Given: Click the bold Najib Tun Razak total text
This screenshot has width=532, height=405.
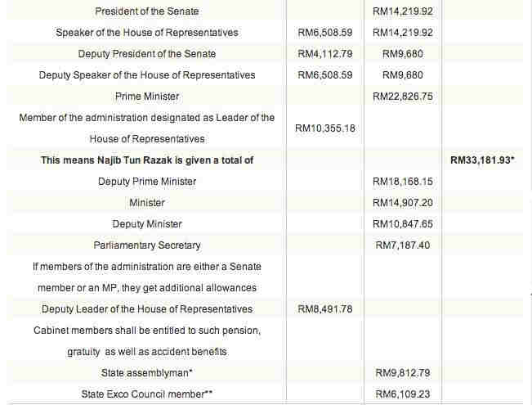Looking at the screenshot, I should point(147,160).
